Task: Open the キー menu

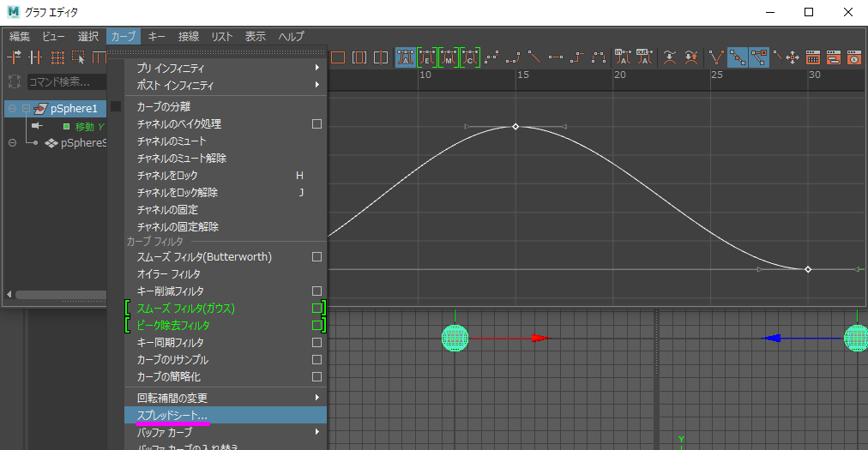Action: pyautogui.click(x=157, y=37)
